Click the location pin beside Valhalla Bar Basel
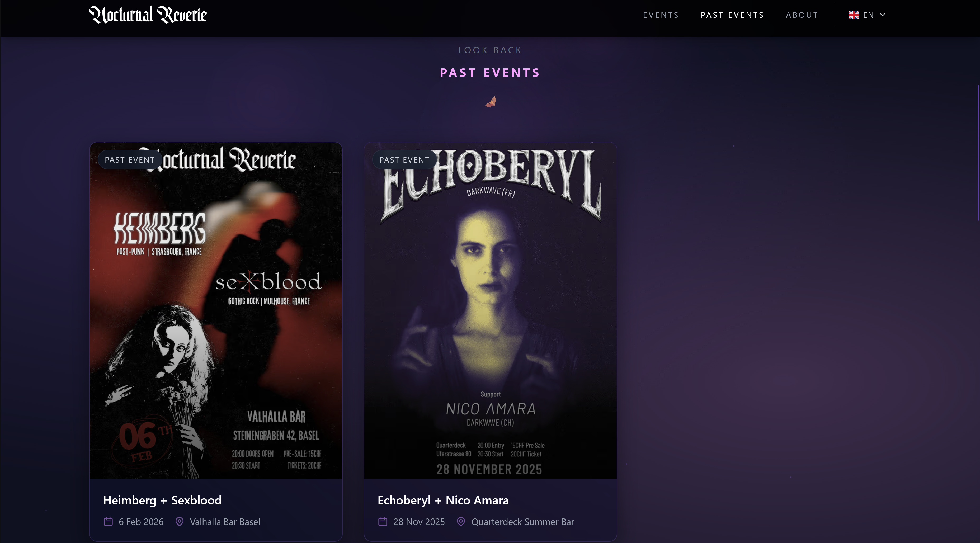 point(180,522)
